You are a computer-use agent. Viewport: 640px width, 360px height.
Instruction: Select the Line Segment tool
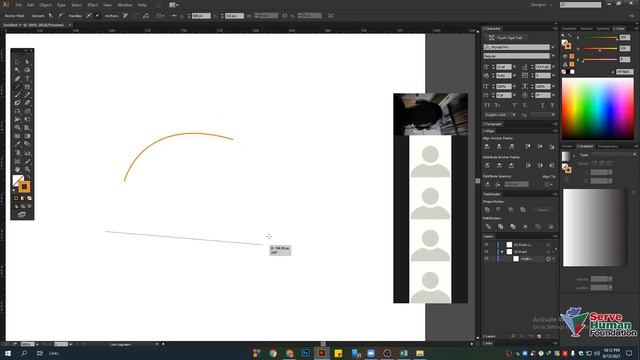(17, 86)
